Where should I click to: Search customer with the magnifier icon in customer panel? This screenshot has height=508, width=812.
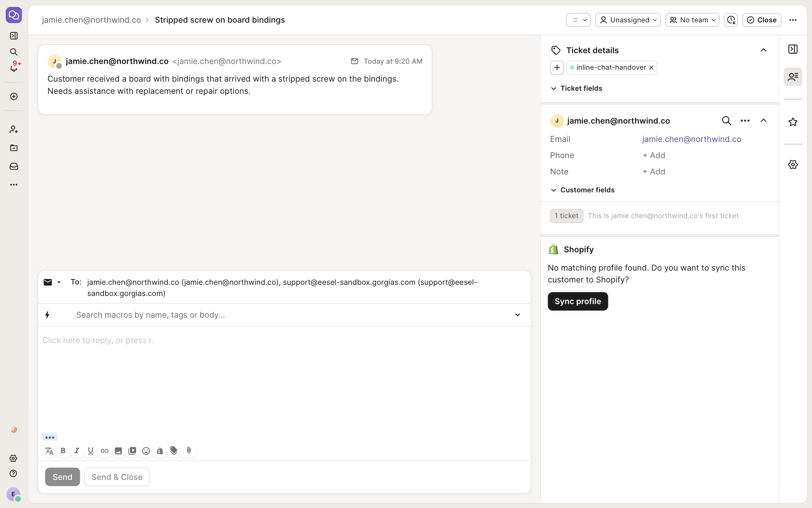click(x=726, y=121)
